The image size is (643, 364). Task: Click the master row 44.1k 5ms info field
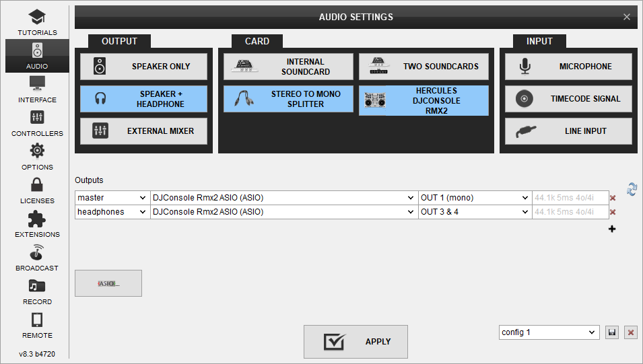pos(570,198)
